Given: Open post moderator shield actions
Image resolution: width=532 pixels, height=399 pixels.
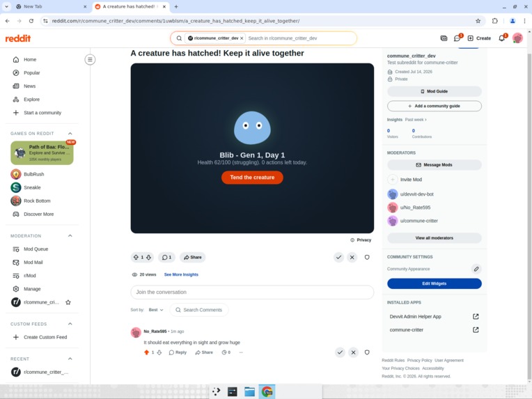Looking at the screenshot, I should (367, 257).
